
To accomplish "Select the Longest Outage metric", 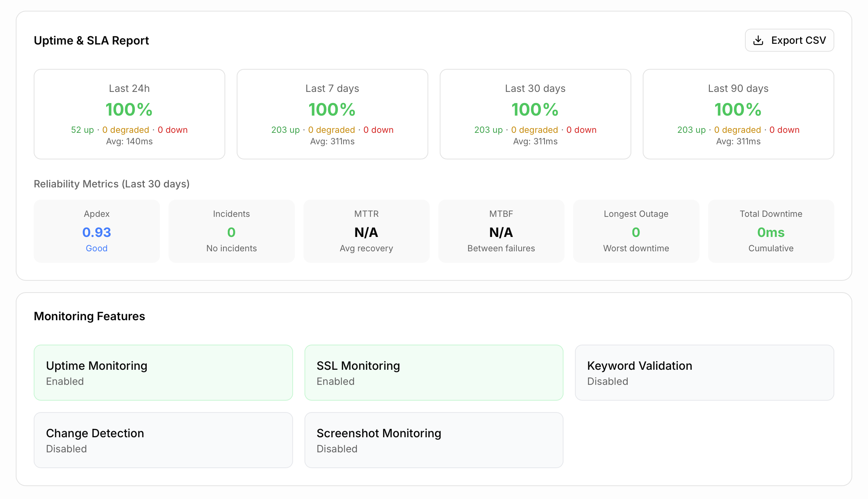I will (636, 231).
